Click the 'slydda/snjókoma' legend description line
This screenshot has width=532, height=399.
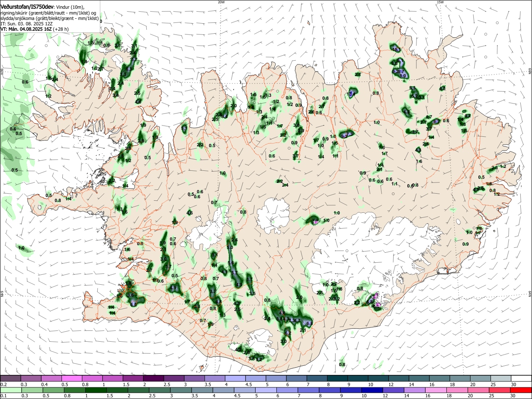pos(49,18)
